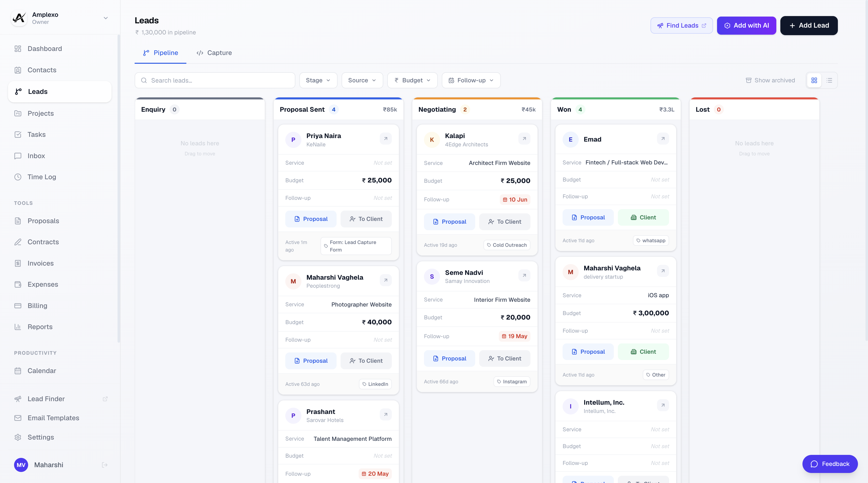Click the LinkedIn source tag
This screenshot has width=868, height=483.
click(x=375, y=384)
